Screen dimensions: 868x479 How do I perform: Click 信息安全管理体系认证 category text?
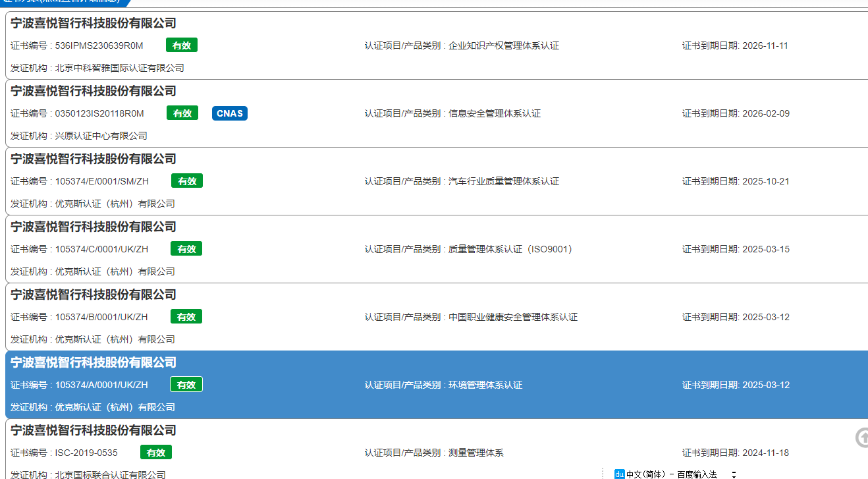point(495,113)
